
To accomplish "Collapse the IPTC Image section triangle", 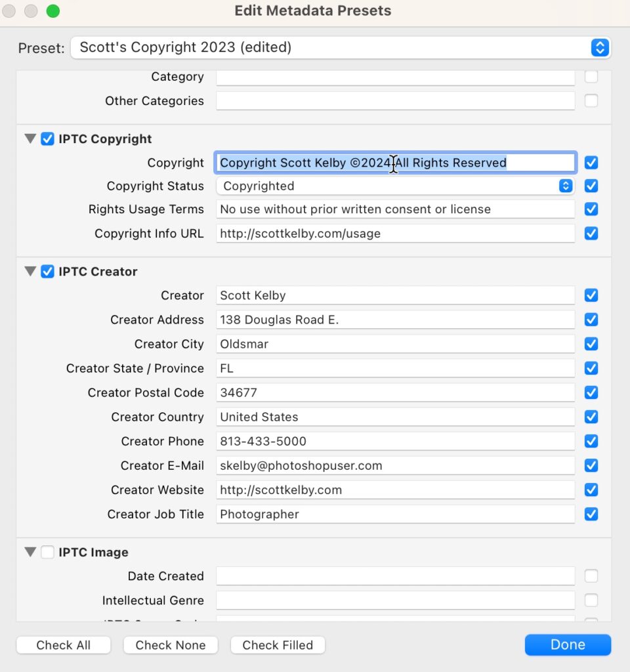I will pos(30,552).
